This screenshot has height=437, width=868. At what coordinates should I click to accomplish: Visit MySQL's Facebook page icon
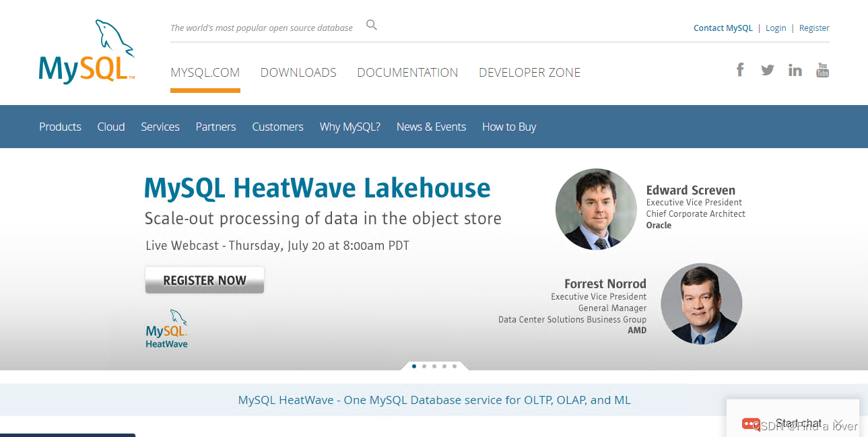pos(740,69)
